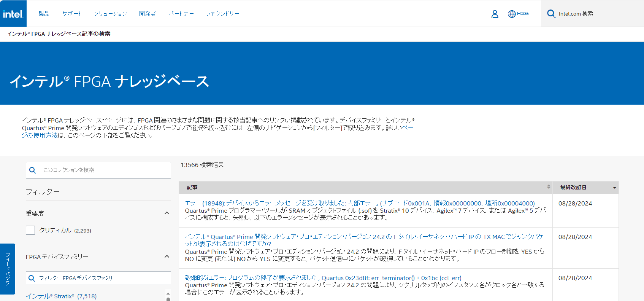The height and width of the screenshot is (301, 644).
Task: Click the date of the TX MAC row
Action: pyautogui.click(x=575, y=237)
